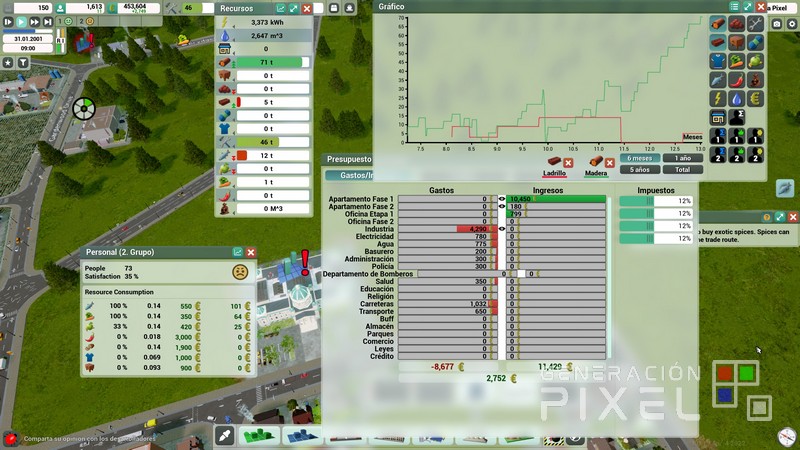Toggle the red brick icon in Gráfico
This screenshot has width=800, height=450.
tap(718, 42)
